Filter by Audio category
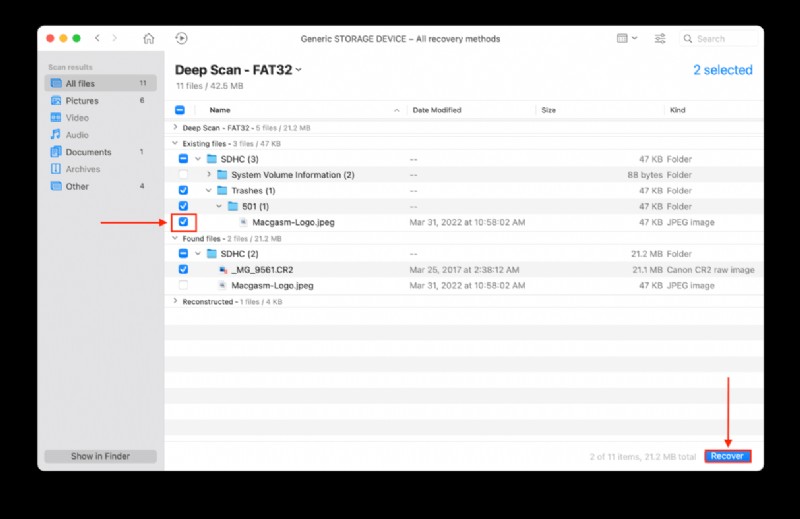The height and width of the screenshot is (519, 800). pyautogui.click(x=101, y=135)
